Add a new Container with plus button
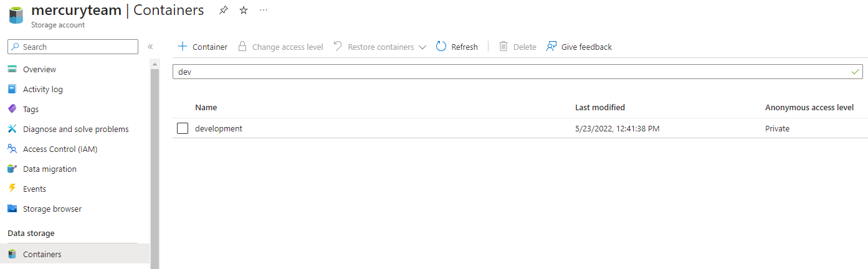This screenshot has width=868, height=269. [203, 47]
